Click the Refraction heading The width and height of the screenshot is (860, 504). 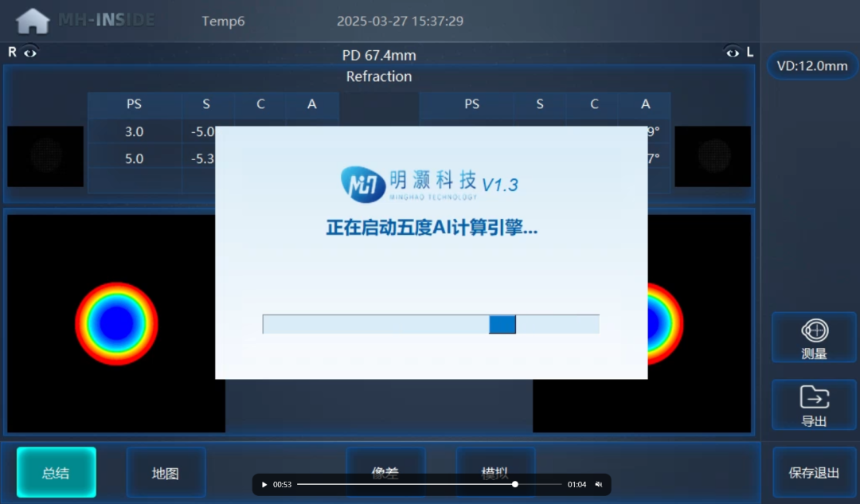(x=379, y=76)
